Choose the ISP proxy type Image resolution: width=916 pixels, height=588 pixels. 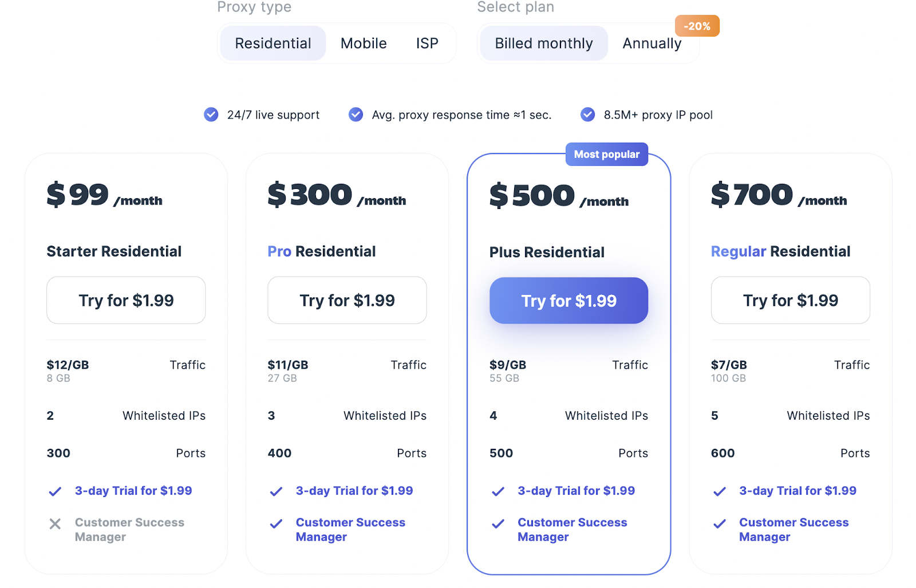[427, 44]
